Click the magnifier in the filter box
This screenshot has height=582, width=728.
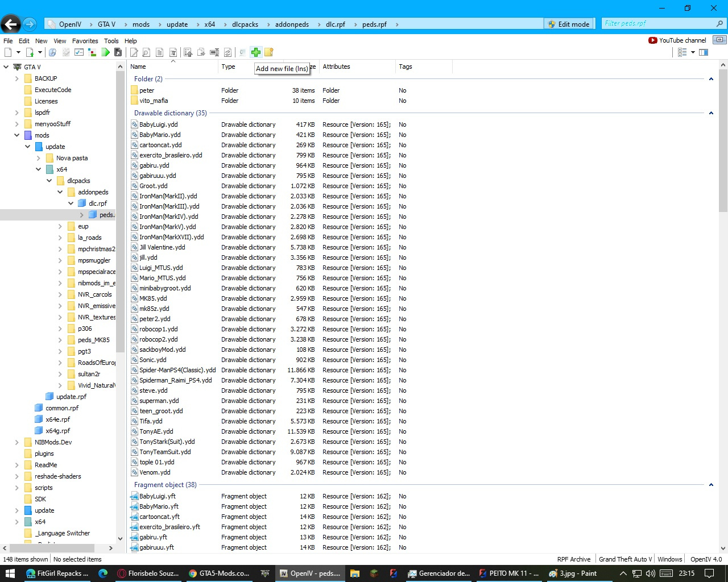[x=719, y=24]
